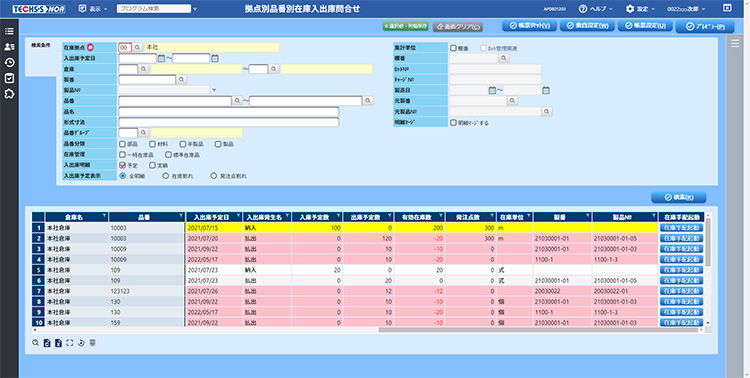This screenshot has height=378, width=750.
Task: Click the 棚番 lookup search icon
Action: [504, 58]
